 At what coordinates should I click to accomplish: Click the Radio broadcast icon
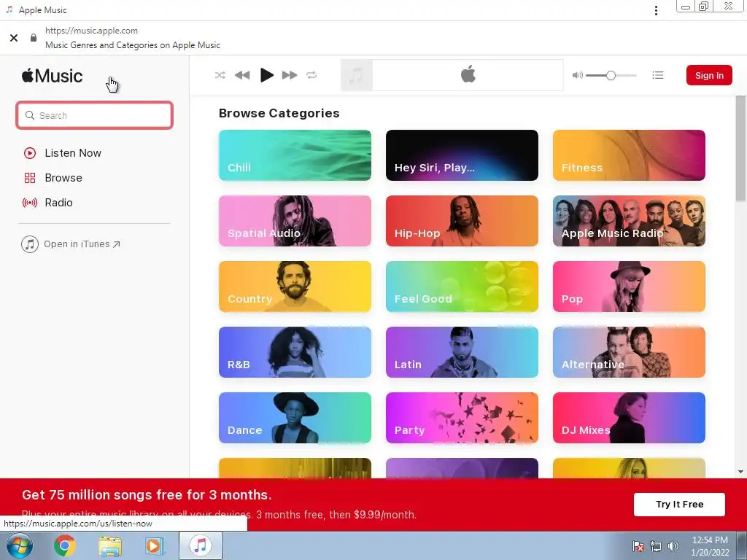click(29, 203)
